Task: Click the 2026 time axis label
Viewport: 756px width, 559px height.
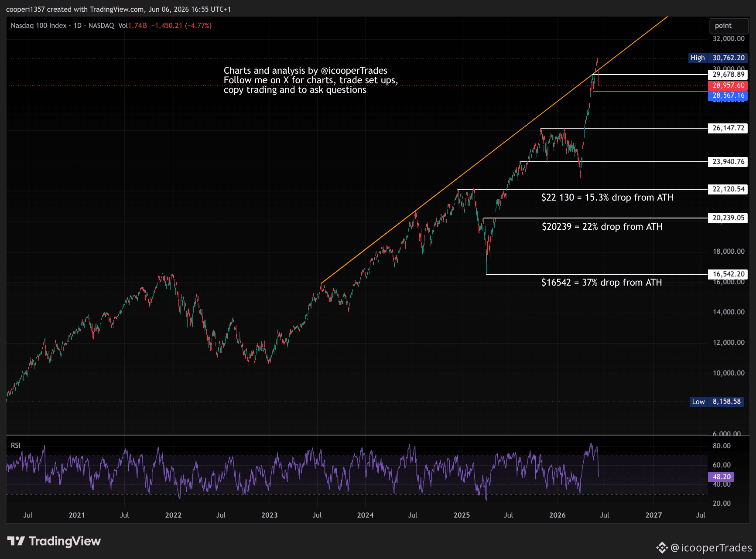Action: point(558,515)
